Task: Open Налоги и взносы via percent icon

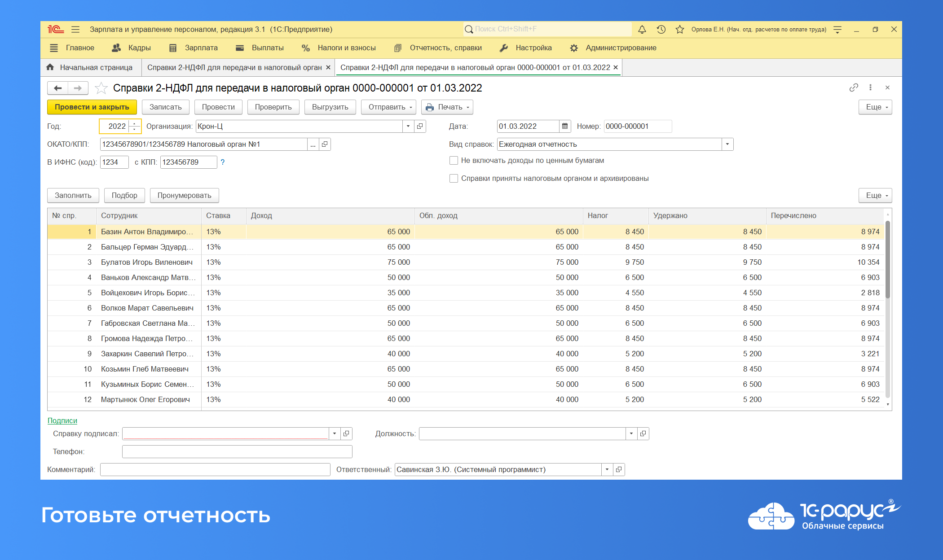Action: (x=306, y=48)
